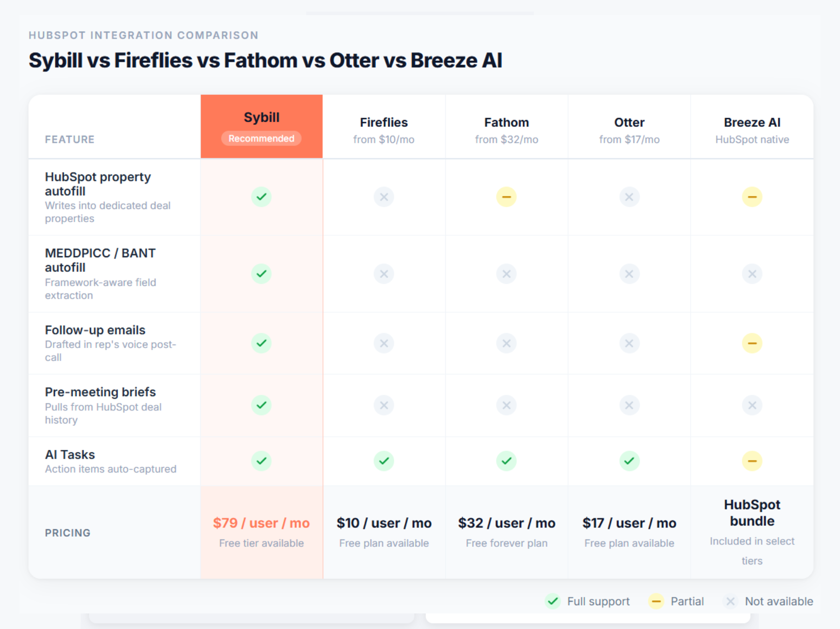This screenshot has height=629, width=840.
Task: Click the FEATURE column heading
Action: pos(70,140)
